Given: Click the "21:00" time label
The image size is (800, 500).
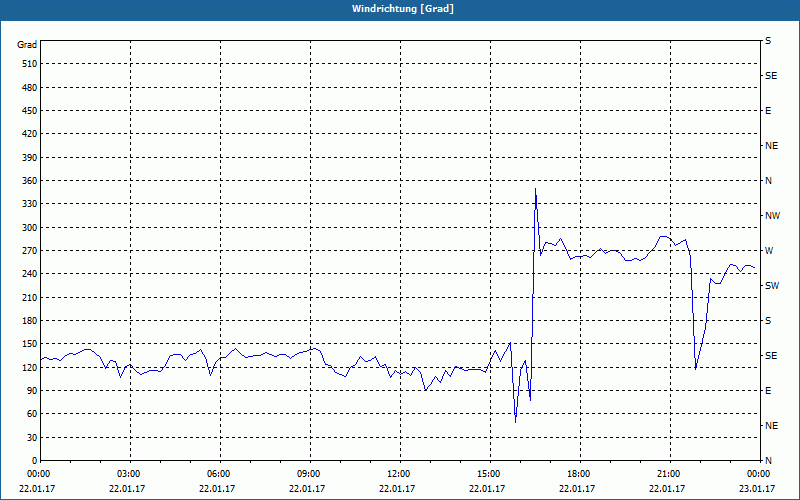Looking at the screenshot, I should coord(670,474).
